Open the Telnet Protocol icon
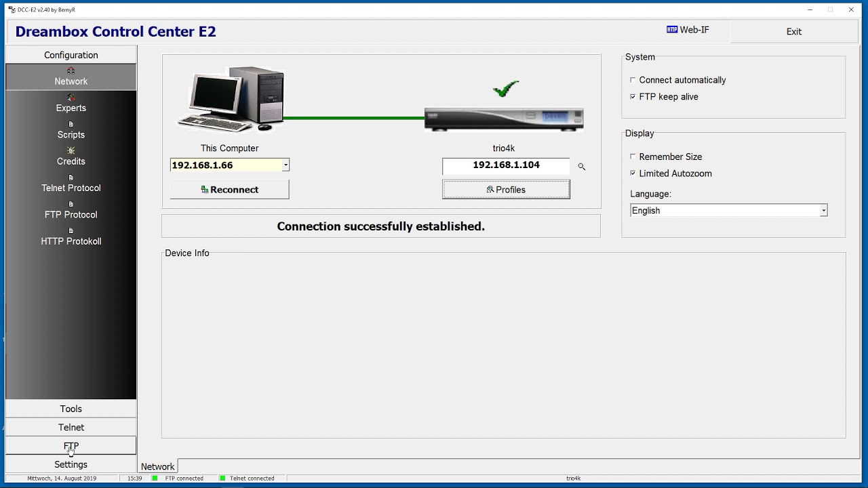Screen dimensions: 868x488 71,178
